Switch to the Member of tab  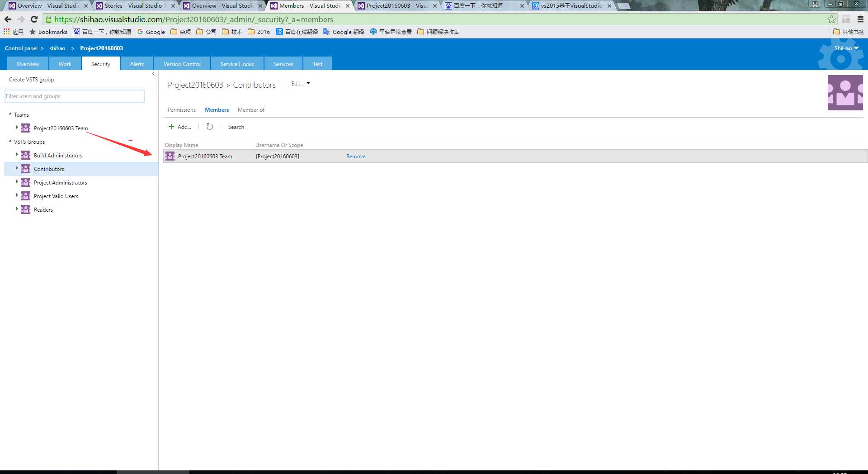pyautogui.click(x=251, y=110)
